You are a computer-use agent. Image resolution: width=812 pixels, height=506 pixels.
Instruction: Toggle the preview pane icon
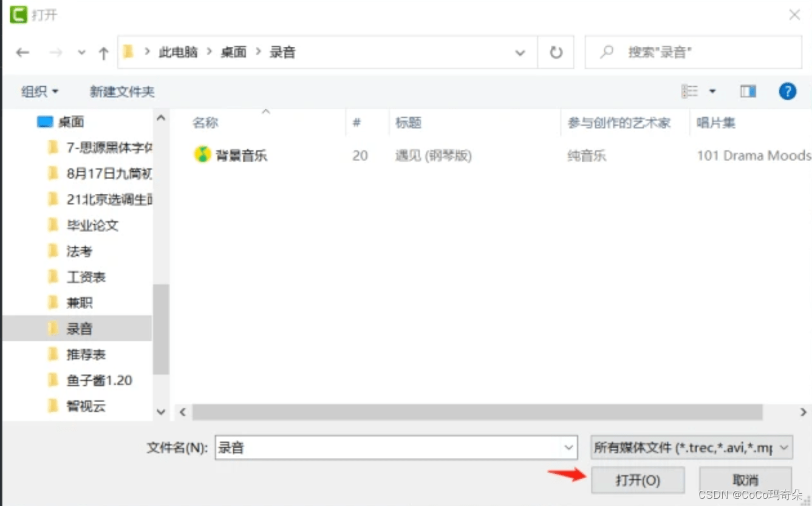(x=748, y=92)
